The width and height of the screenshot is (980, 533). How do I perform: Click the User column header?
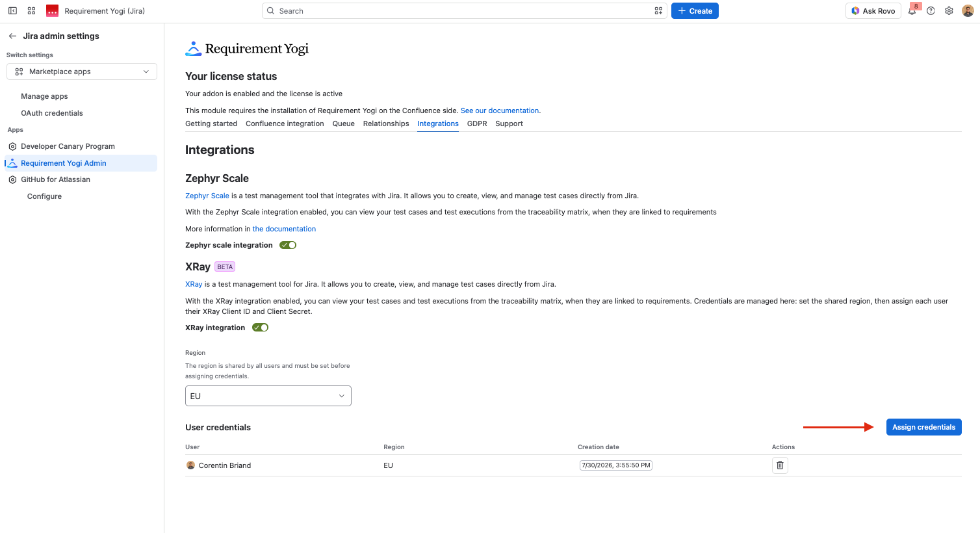point(192,447)
